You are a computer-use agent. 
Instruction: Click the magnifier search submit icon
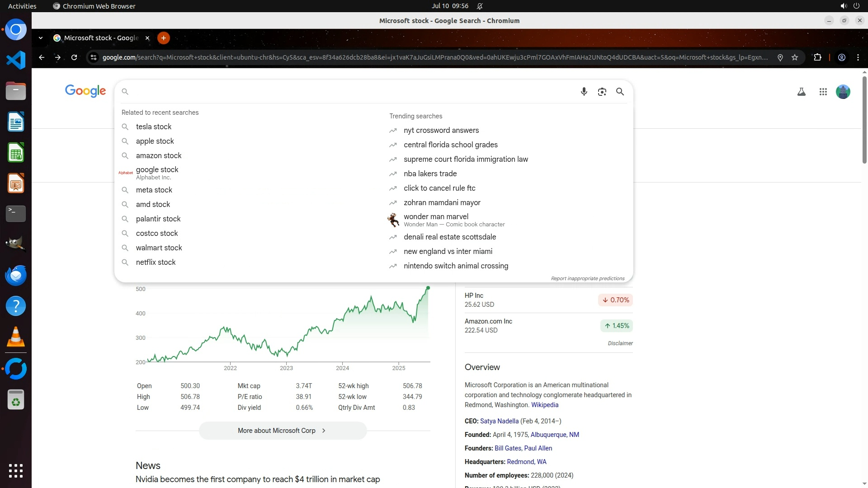pyautogui.click(x=620, y=92)
